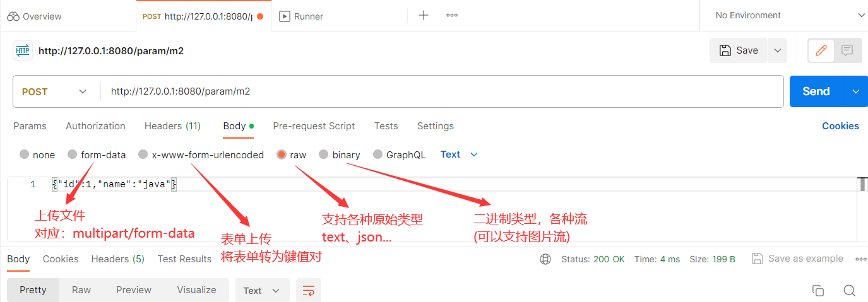Open response more options ellipsis

860,259
